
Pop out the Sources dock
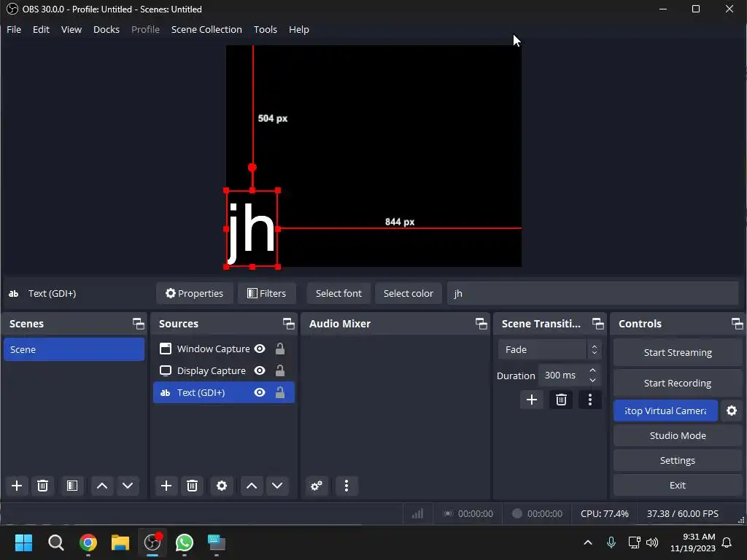[x=289, y=324]
